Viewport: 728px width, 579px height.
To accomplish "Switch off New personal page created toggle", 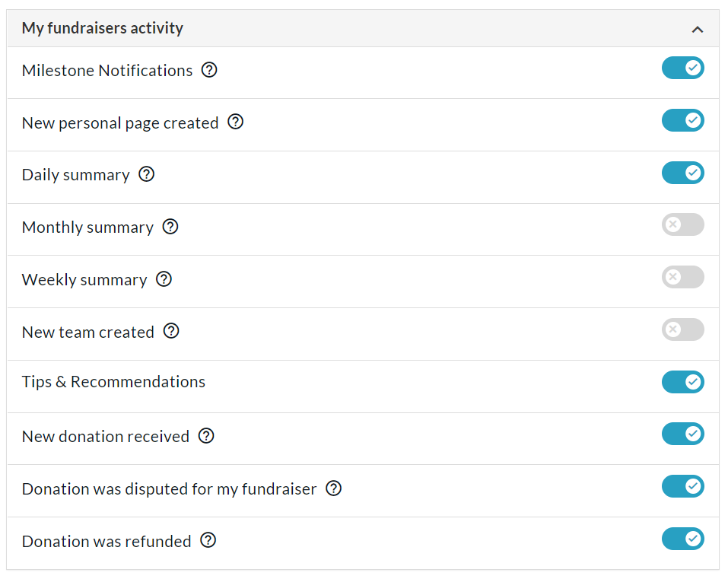I will pyautogui.click(x=683, y=121).
